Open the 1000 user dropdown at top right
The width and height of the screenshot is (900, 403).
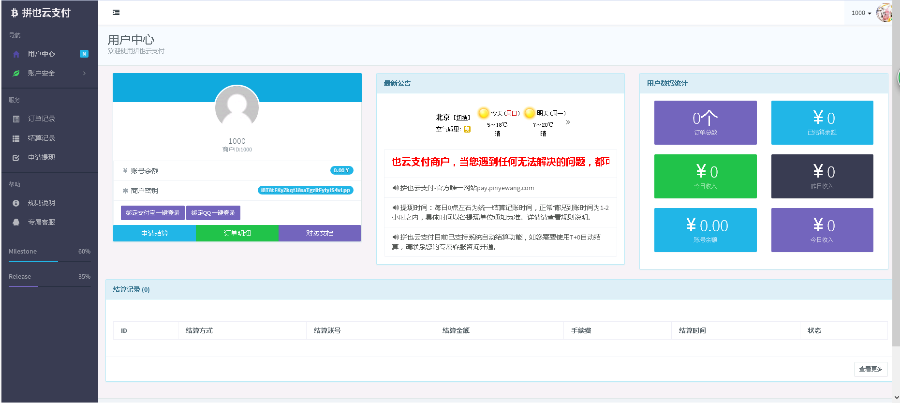[x=860, y=13]
